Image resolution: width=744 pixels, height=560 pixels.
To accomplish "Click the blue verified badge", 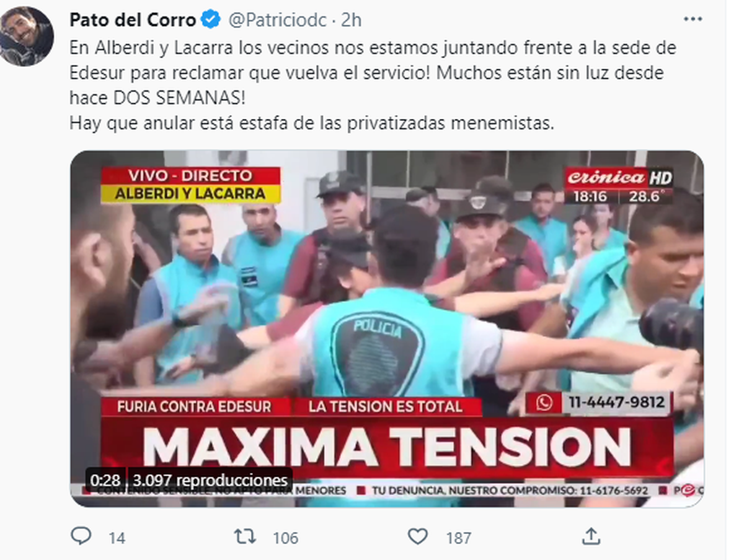I will coord(211,20).
